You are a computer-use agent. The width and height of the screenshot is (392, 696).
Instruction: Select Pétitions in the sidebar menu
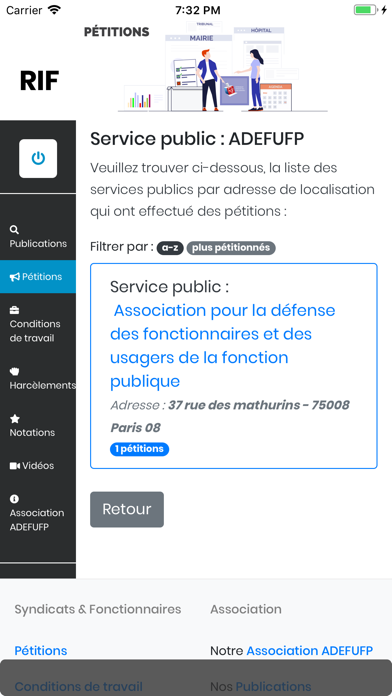38,277
